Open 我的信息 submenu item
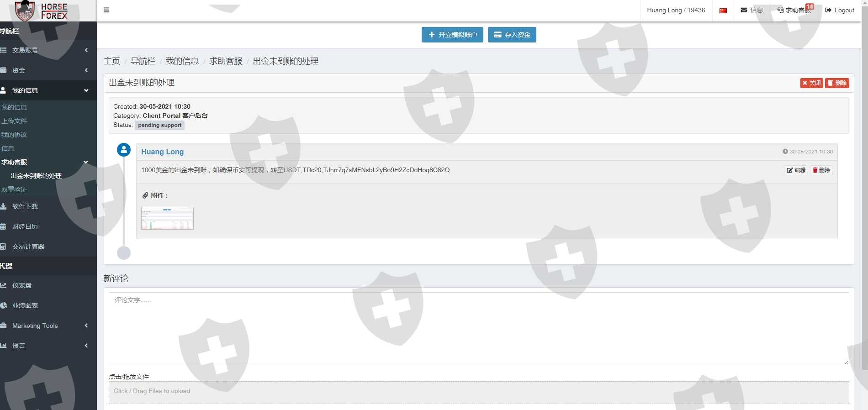 [14, 107]
